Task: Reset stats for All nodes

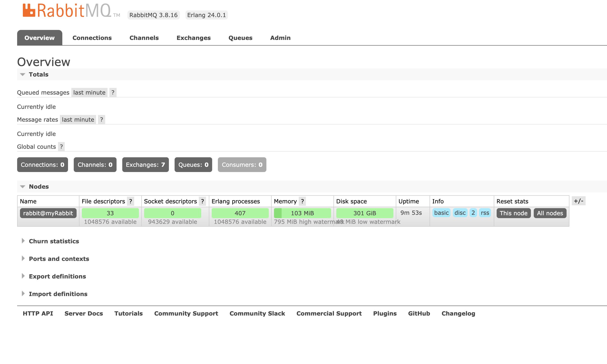Action: (550, 213)
